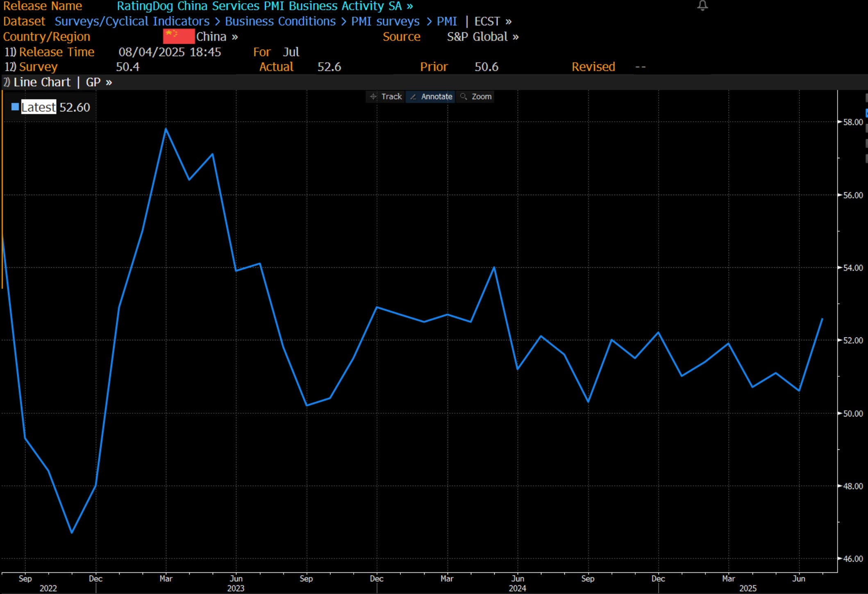Open the RatingDog China Services PMI release
Viewport: 868px width, 594px height.
(x=264, y=6)
